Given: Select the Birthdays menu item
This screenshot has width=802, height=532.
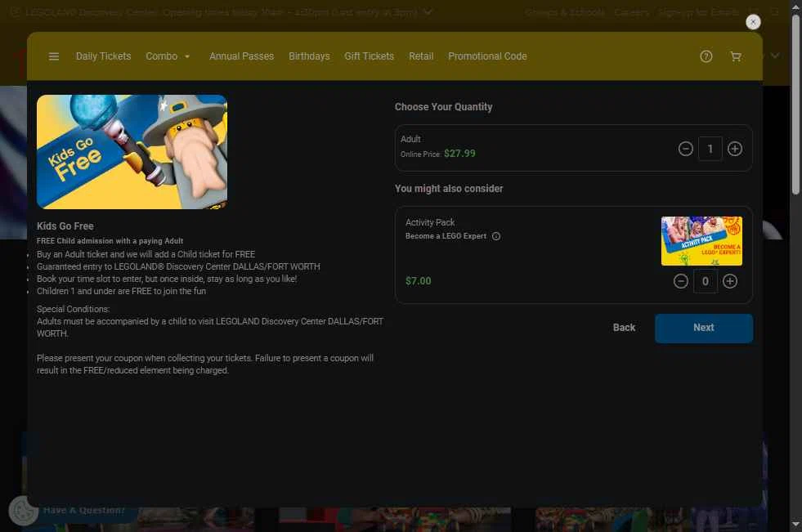Looking at the screenshot, I should (x=309, y=56).
